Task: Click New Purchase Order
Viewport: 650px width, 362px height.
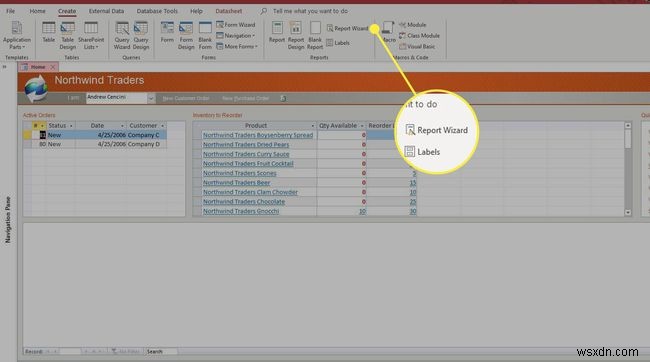Action: click(x=245, y=98)
